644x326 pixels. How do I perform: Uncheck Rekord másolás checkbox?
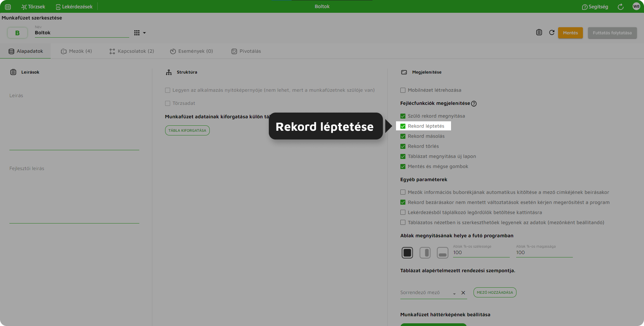pyautogui.click(x=403, y=136)
